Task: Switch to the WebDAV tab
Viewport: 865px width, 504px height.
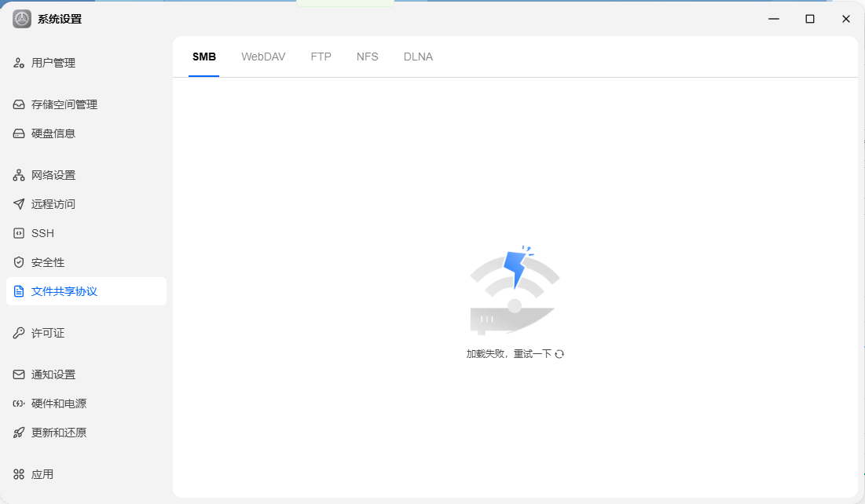Action: click(x=263, y=57)
